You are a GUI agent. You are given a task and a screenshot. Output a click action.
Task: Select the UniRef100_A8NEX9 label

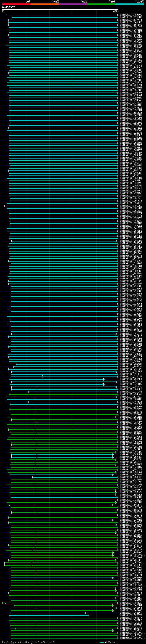click(131, 603)
